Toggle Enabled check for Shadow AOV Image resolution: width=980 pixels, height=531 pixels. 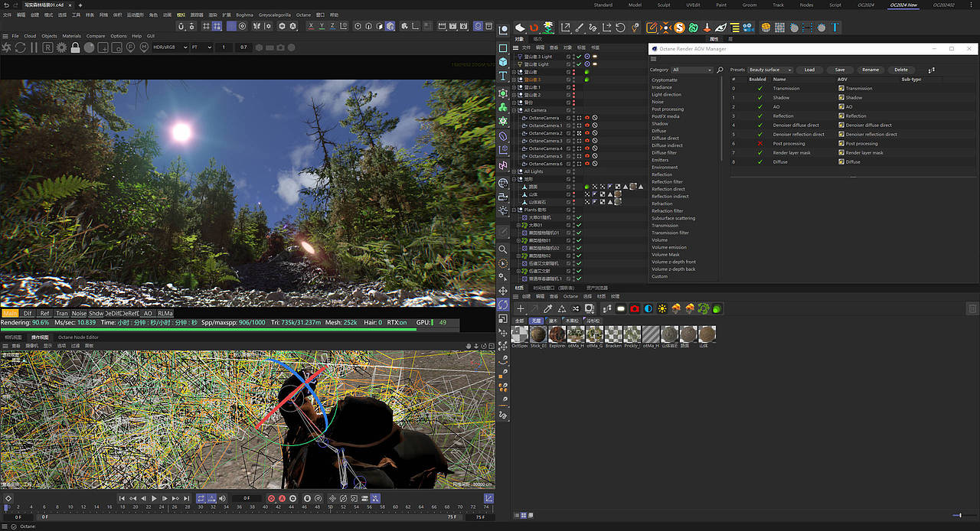coord(759,97)
